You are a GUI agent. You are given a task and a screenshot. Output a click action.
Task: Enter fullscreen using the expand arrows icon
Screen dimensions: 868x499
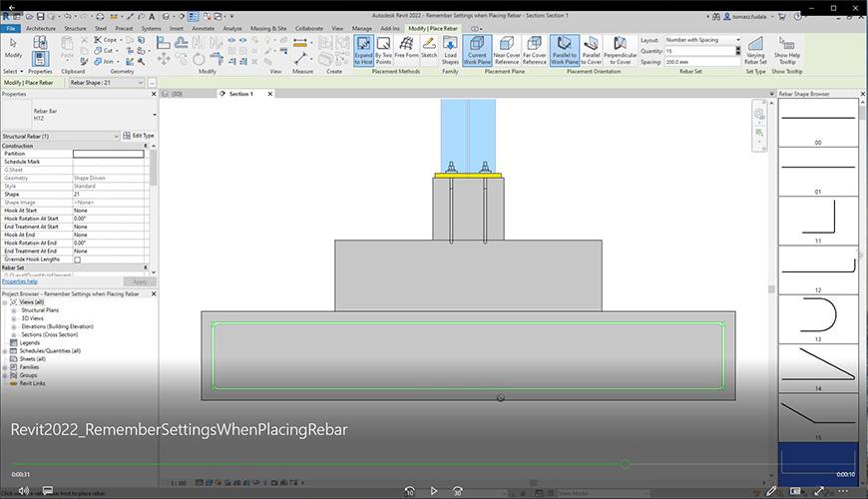coord(819,491)
